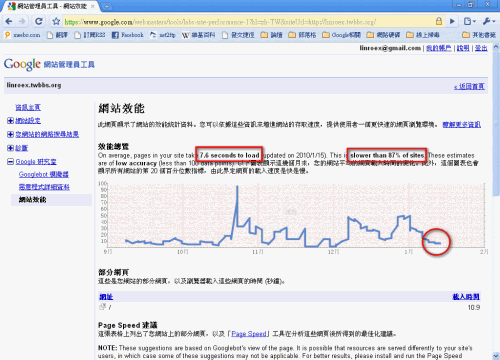Open the 部落格 bookmark folder
500x360 pixels.
[x=302, y=35]
